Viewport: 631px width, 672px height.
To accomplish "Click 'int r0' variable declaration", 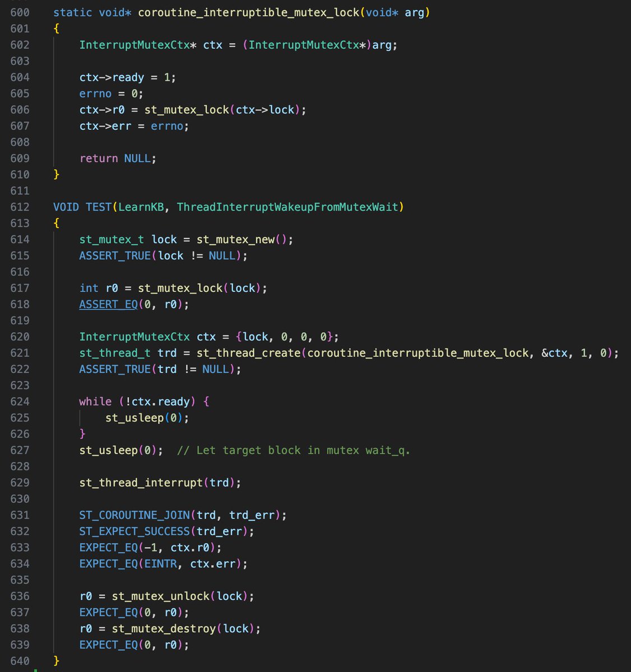I will point(99,288).
